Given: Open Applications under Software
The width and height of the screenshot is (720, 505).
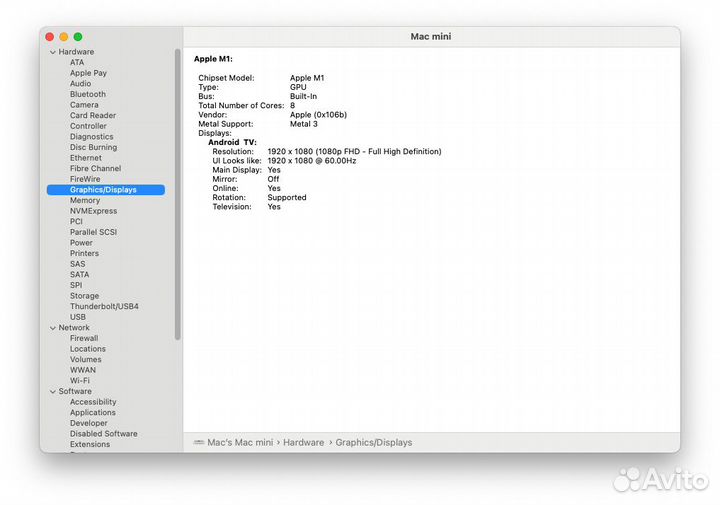Looking at the screenshot, I should click(x=93, y=412).
